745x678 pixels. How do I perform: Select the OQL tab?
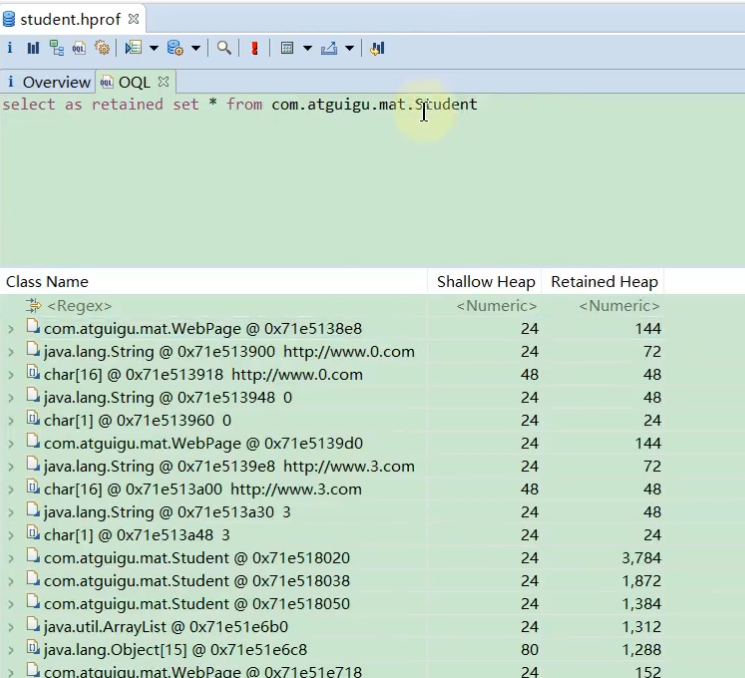pos(134,82)
